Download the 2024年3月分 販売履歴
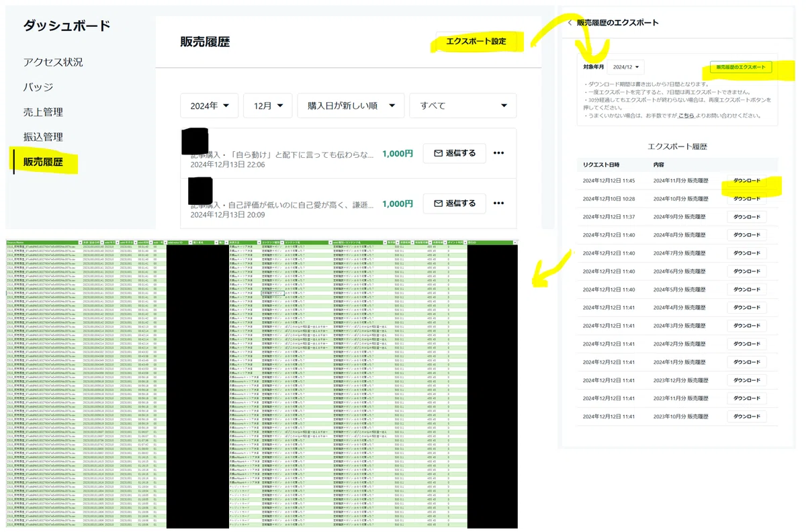Screen dimensions: 806x532 (x=747, y=326)
